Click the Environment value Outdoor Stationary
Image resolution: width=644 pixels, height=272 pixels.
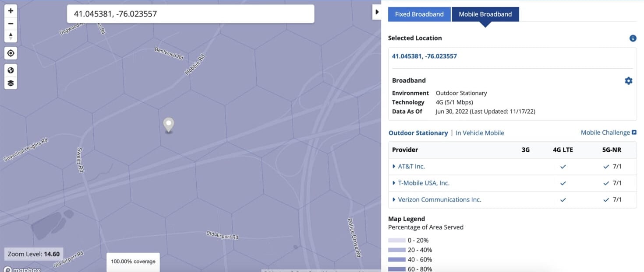pos(461,93)
